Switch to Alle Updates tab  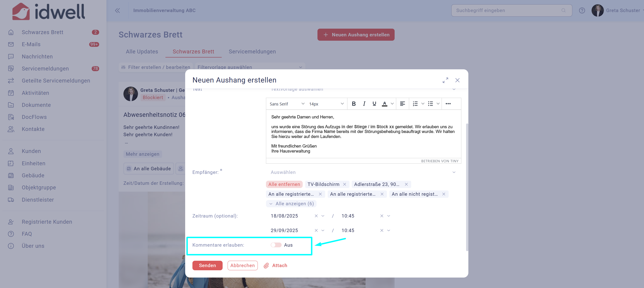(x=142, y=52)
